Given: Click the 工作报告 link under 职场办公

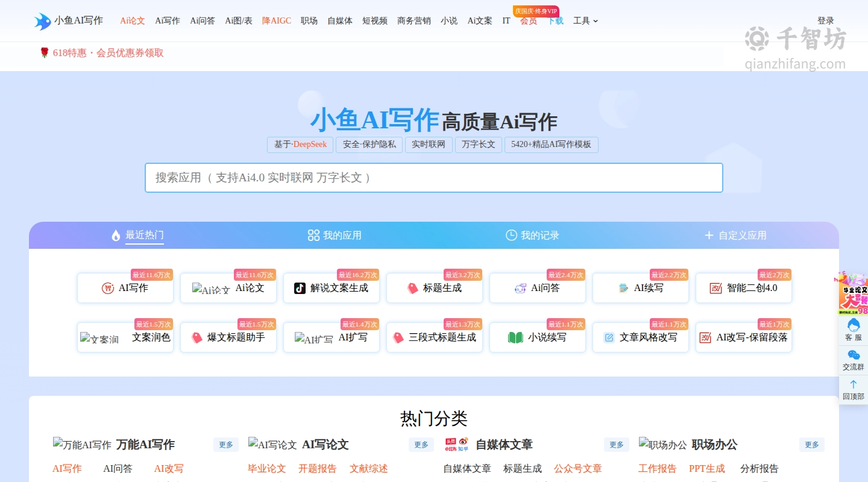Looking at the screenshot, I should click(658, 469).
